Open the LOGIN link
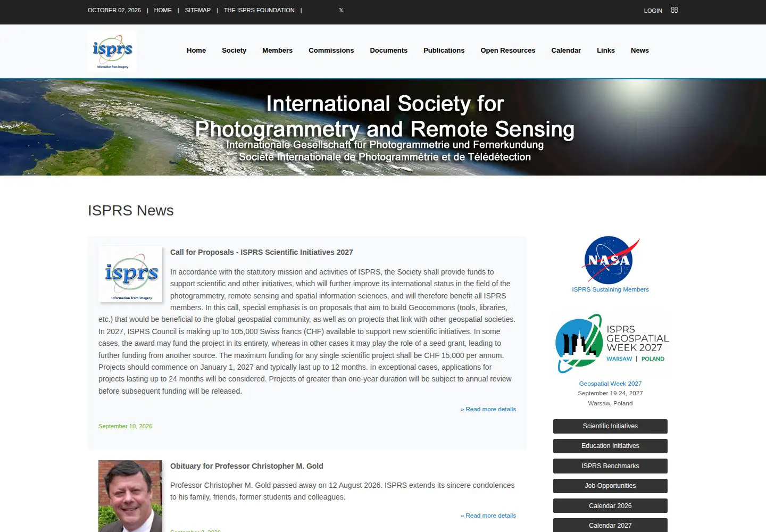The height and width of the screenshot is (532, 766). click(x=653, y=11)
